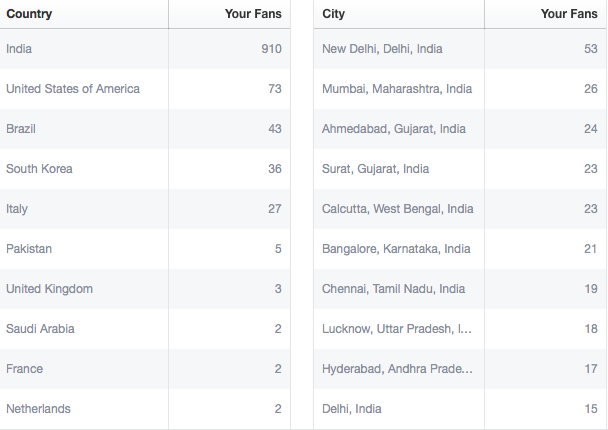Click the Brazil row

point(145,129)
